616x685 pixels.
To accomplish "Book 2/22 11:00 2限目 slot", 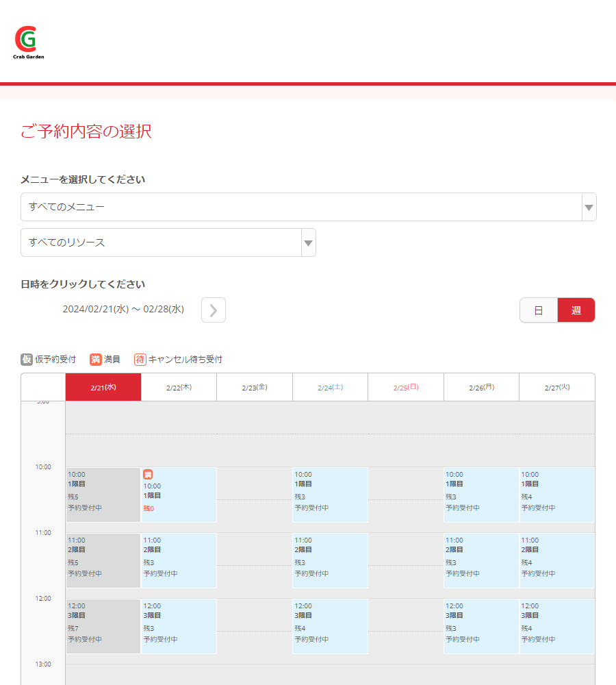I will pos(179,560).
